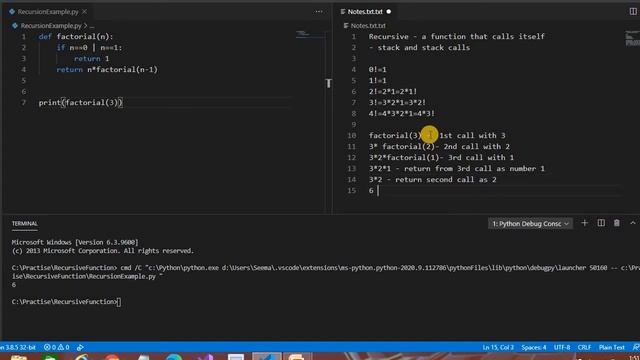Change end of line sequence via CRLF
The width and height of the screenshot is (640, 360).
click(x=584, y=347)
